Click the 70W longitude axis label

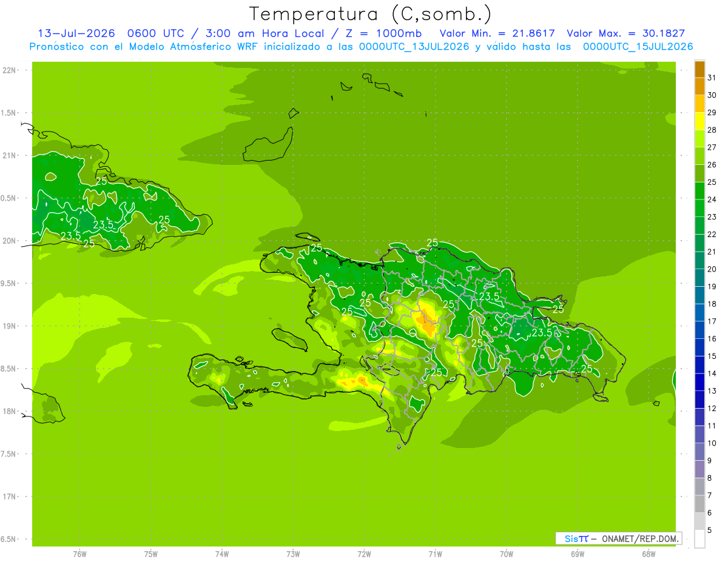(x=507, y=554)
